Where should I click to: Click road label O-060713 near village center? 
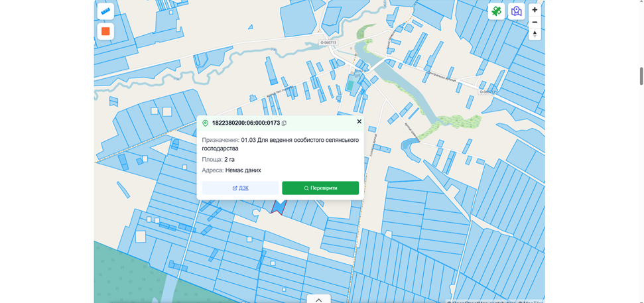(x=328, y=42)
